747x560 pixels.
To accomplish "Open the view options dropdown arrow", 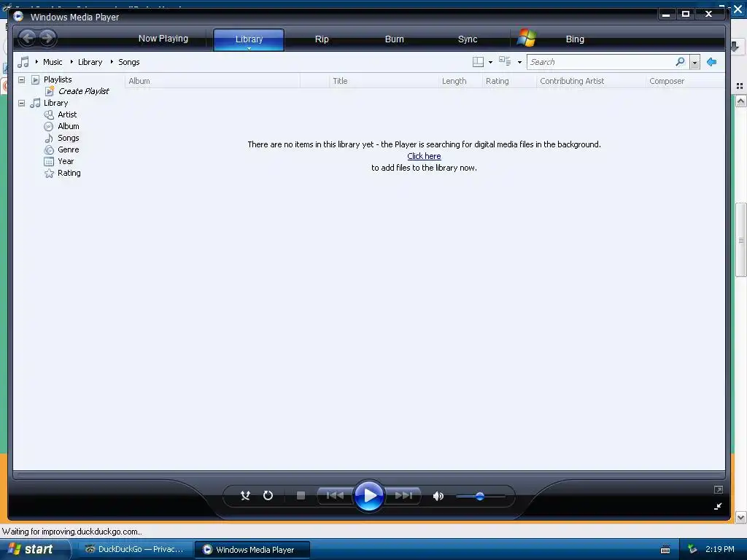I will 519,63.
